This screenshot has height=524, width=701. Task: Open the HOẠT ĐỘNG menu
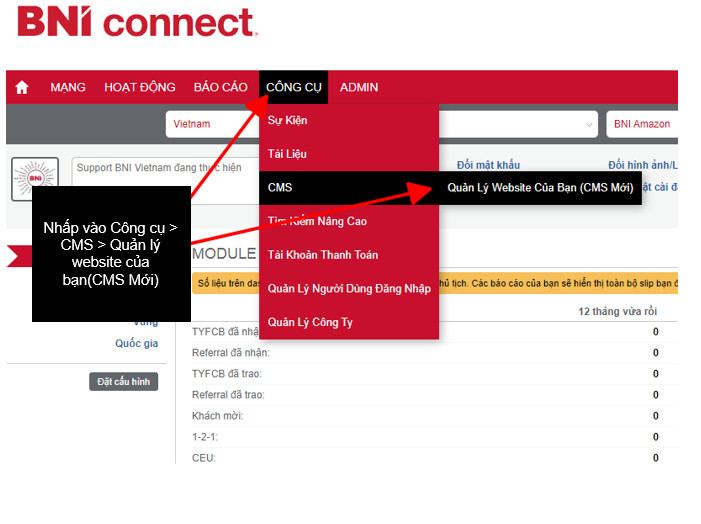[140, 87]
